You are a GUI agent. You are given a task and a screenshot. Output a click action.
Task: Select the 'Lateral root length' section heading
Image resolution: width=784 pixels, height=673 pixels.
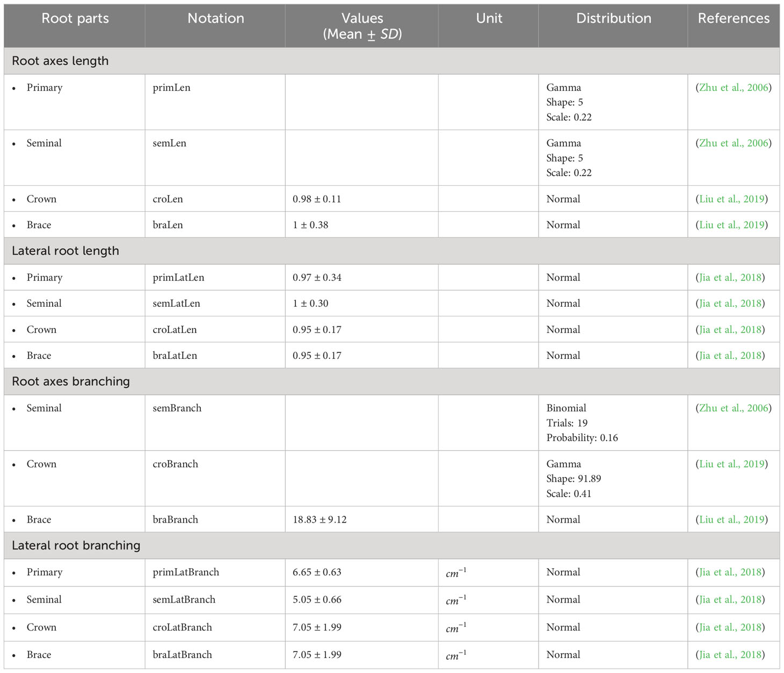point(66,251)
